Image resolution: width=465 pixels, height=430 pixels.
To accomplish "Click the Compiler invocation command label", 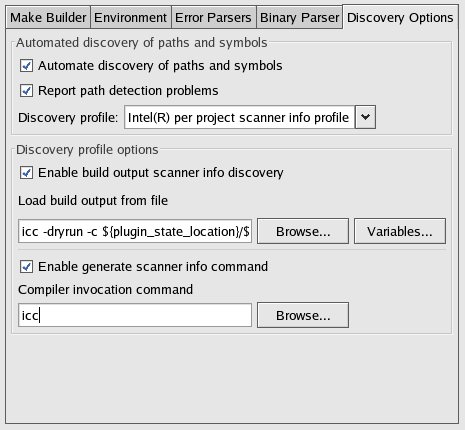I will (x=105, y=290).
